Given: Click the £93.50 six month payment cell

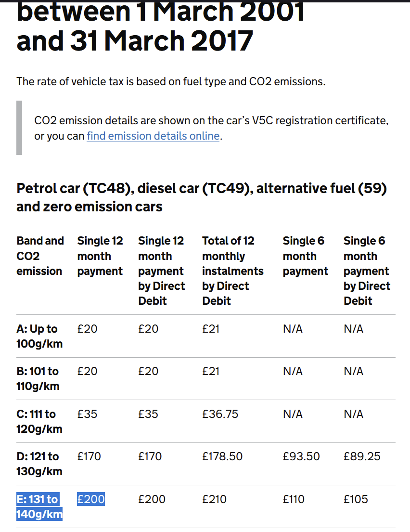Looking at the screenshot, I should [x=301, y=456].
